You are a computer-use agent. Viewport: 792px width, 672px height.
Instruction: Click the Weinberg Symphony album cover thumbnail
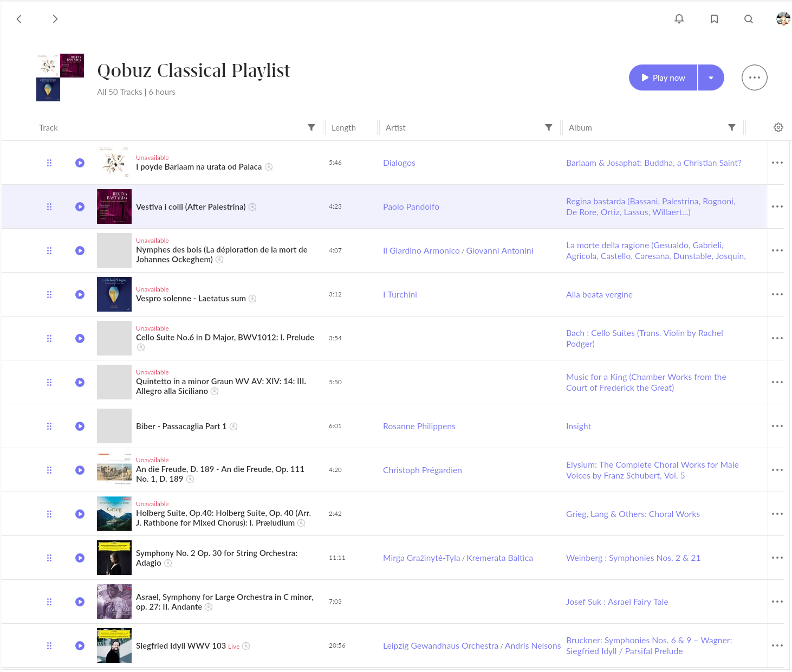114,558
